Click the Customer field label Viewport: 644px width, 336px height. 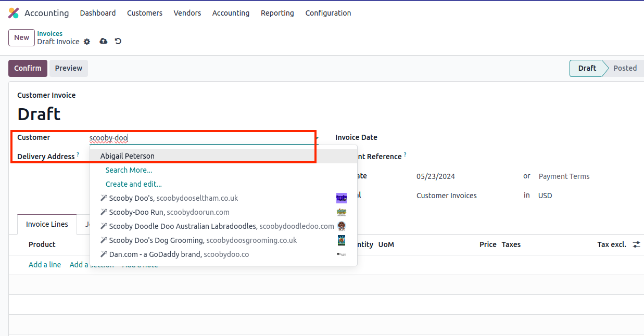(34, 137)
